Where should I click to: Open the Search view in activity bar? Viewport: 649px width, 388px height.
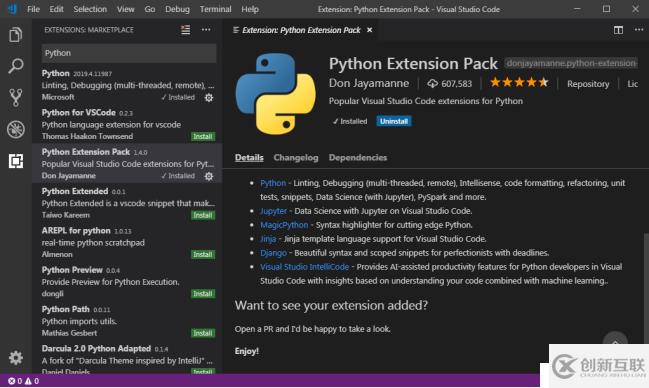pyautogui.click(x=15, y=66)
